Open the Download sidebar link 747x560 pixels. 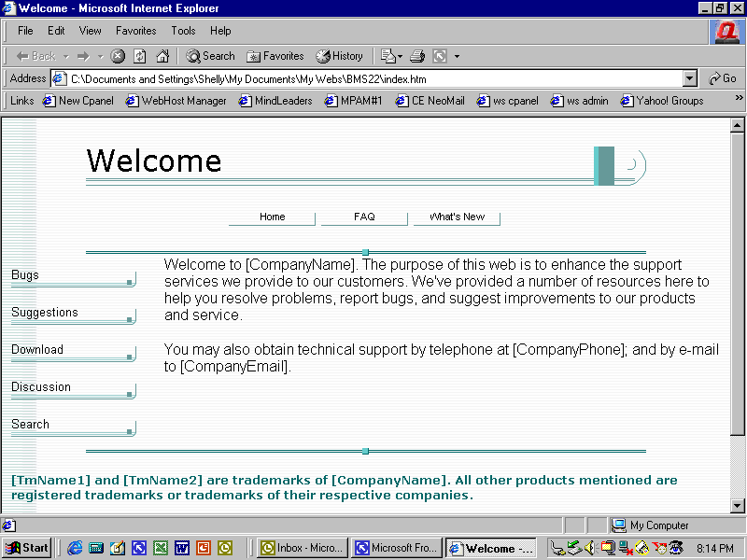(x=74, y=352)
